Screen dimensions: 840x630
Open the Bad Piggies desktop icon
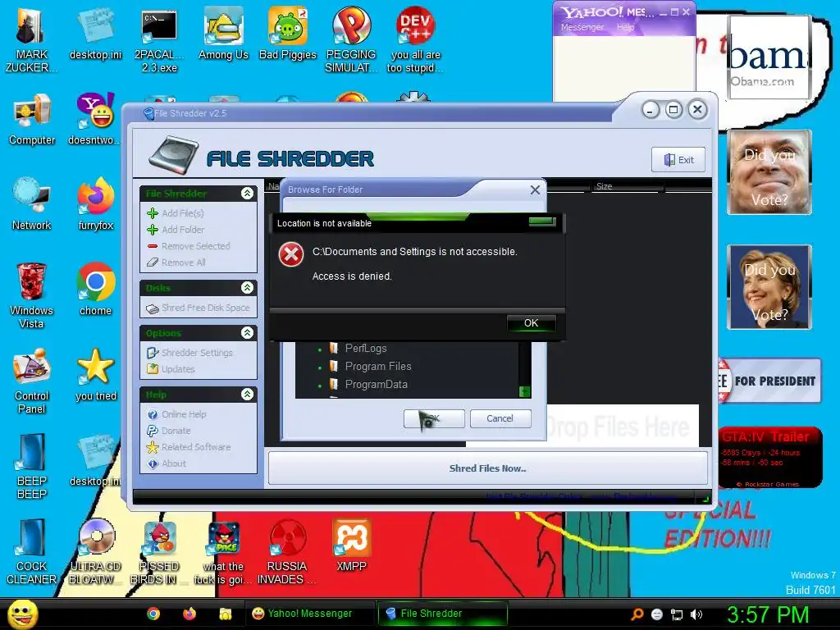[288, 34]
